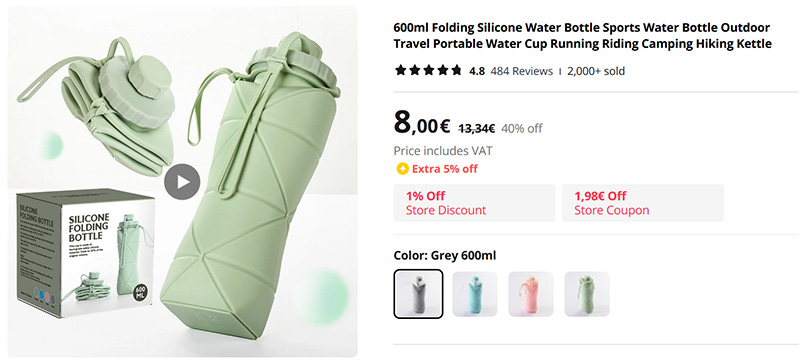Choose the teal blue bottle color
The height and width of the screenshot is (360, 800).
[474, 294]
